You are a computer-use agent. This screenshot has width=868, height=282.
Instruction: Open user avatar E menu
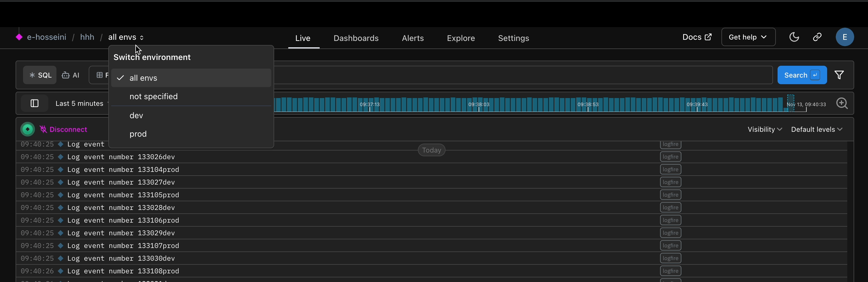(x=844, y=37)
